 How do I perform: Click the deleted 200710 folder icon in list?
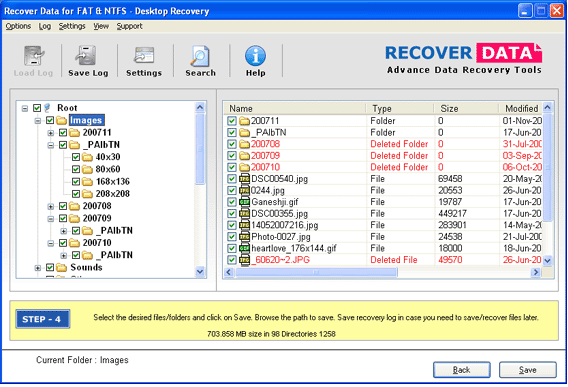(245, 167)
